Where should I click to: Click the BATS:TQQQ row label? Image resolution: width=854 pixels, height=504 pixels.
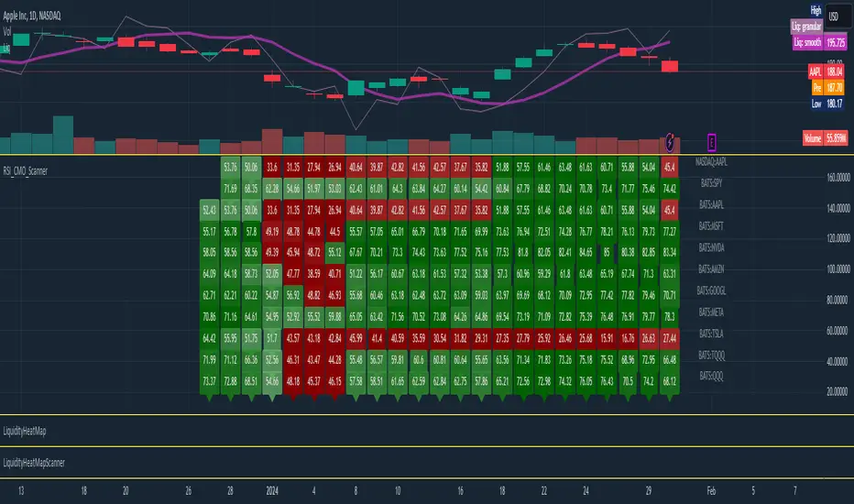click(711, 355)
